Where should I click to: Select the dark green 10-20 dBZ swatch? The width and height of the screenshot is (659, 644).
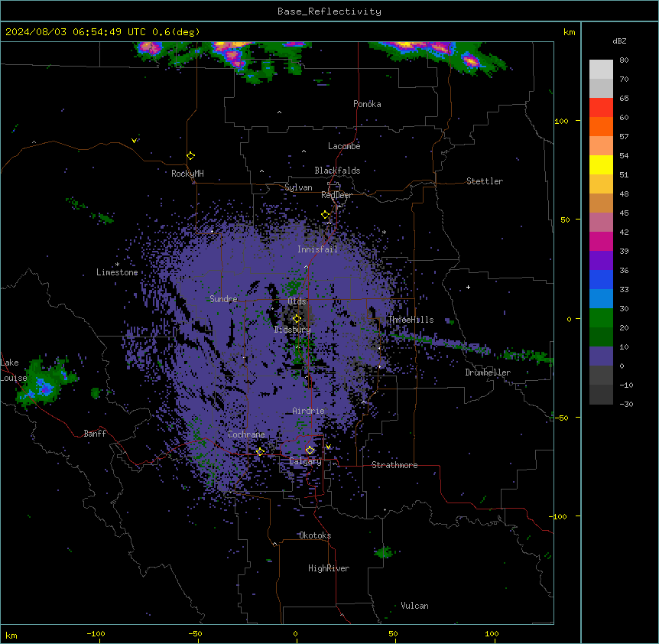click(x=601, y=337)
